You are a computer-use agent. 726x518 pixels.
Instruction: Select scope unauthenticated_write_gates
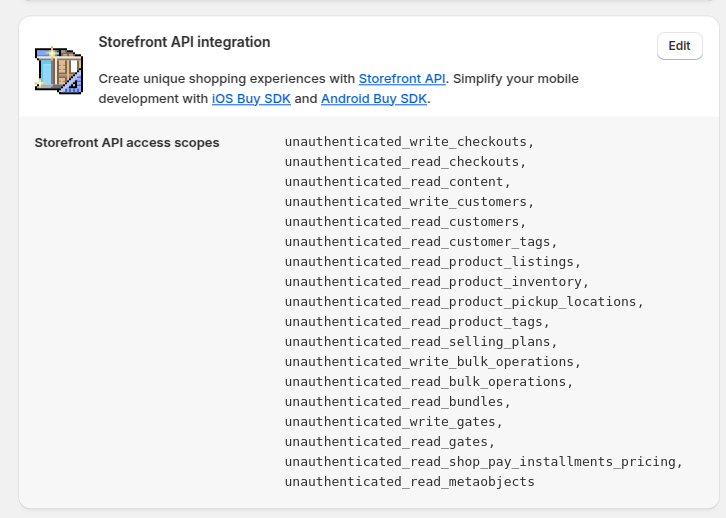[390, 422]
